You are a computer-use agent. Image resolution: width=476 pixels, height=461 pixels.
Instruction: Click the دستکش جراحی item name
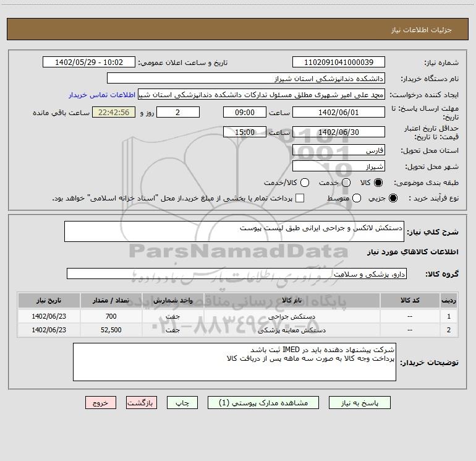[x=292, y=317]
